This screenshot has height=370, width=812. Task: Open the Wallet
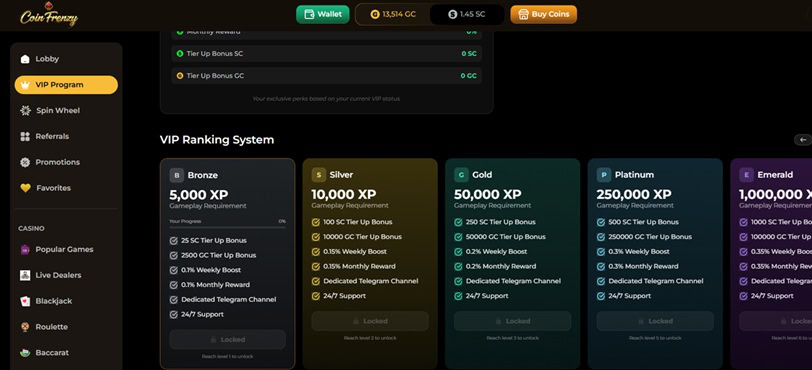coord(323,14)
